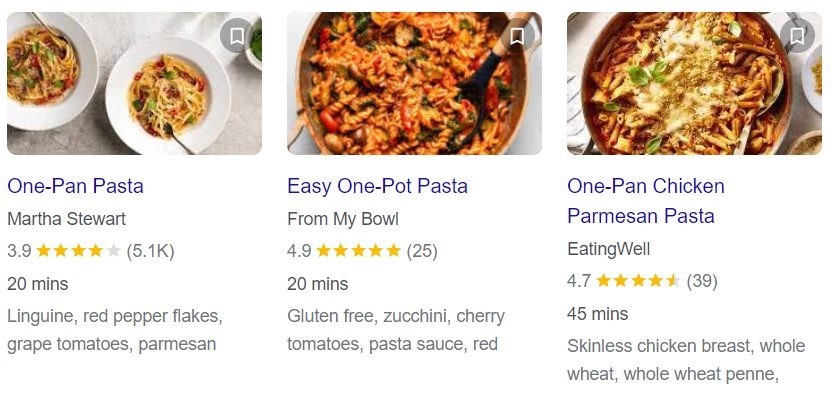
Task: Bookmark the One-Pan Chicken Parmesan Pasta recipe
Action: (797, 36)
